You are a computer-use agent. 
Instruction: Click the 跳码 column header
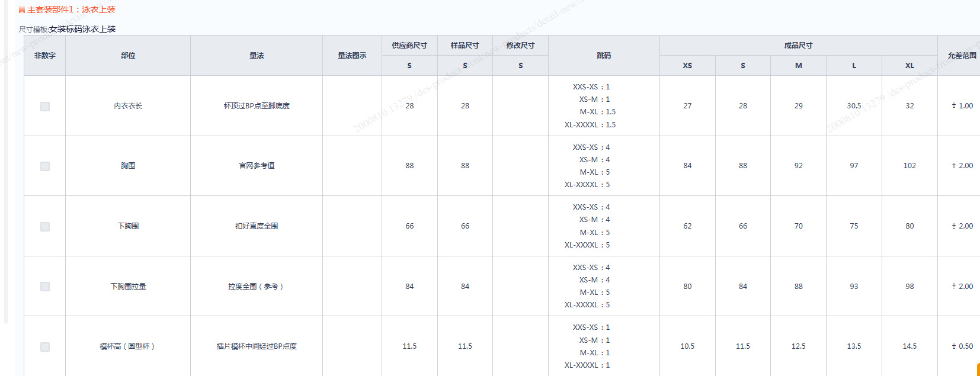click(x=604, y=56)
